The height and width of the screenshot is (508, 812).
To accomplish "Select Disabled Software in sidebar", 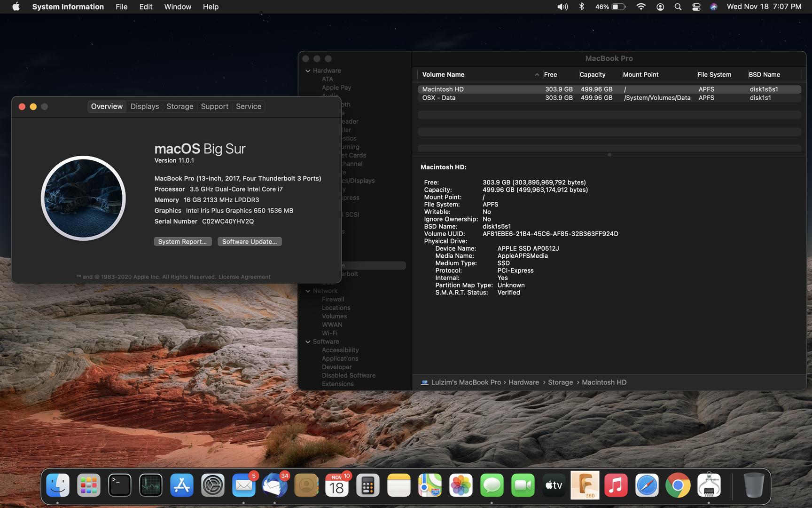I will coord(349,376).
